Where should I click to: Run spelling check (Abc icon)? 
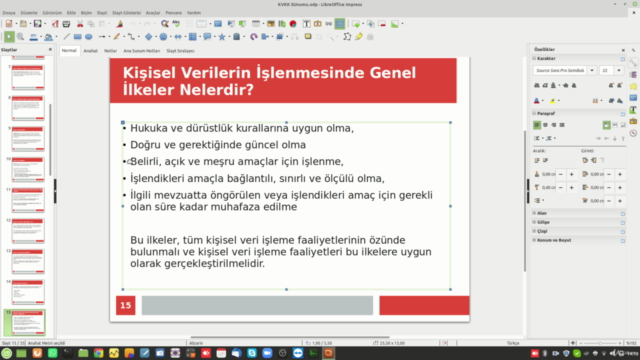[x=176, y=24]
